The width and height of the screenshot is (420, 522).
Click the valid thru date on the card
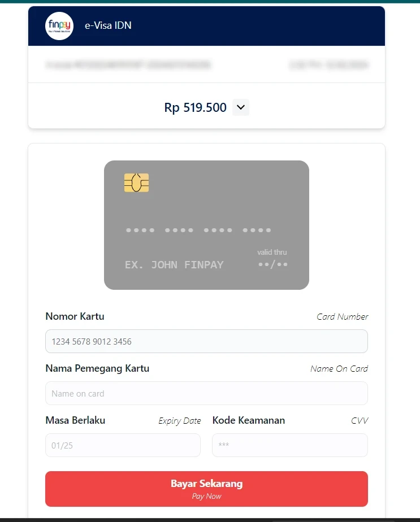pyautogui.click(x=273, y=264)
